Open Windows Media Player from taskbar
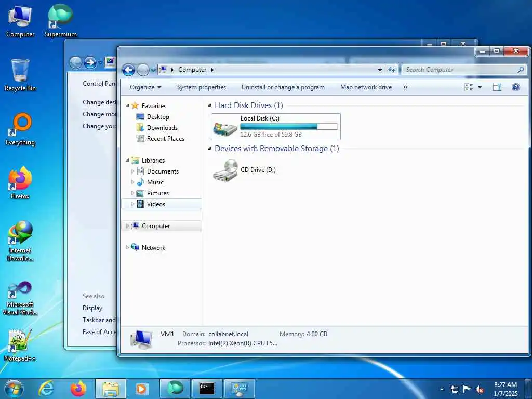Screen dimensions: 532x399 click(142, 389)
